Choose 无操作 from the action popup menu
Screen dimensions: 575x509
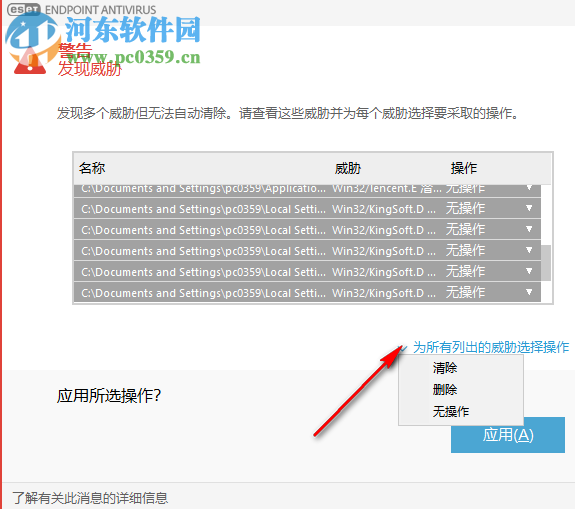451,411
